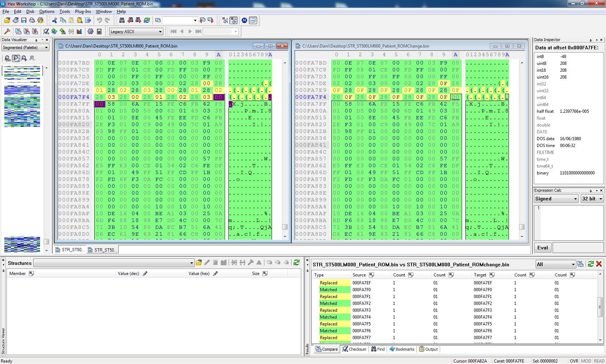Image resolution: width=606 pixels, height=364 pixels.
Task: Click compare options icon beside All dropdown
Action: pos(580,264)
